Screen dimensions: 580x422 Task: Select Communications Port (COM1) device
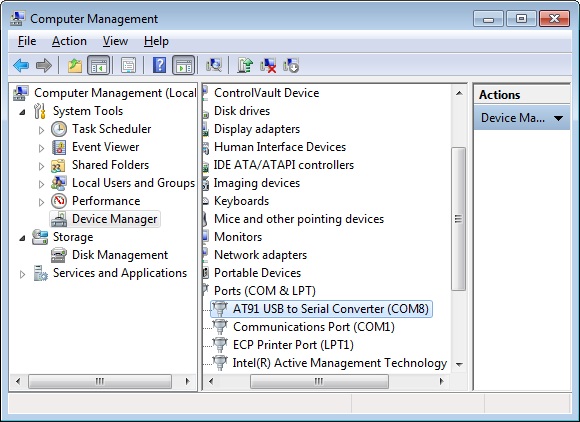pyautogui.click(x=314, y=327)
